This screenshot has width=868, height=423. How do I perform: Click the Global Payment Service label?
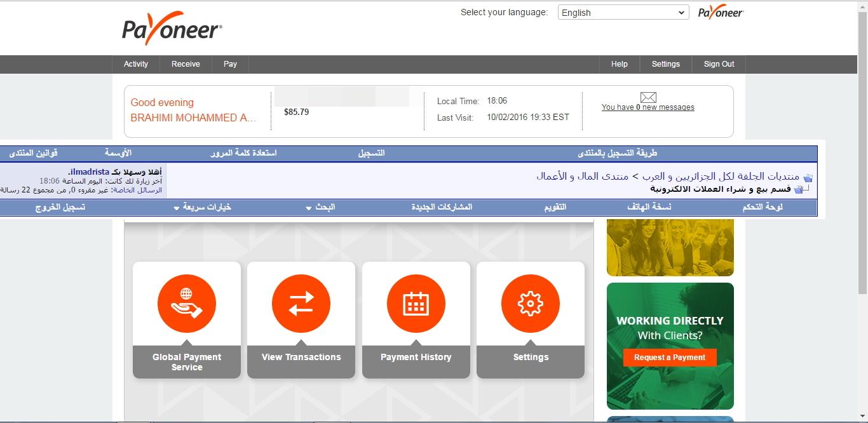[x=187, y=362]
